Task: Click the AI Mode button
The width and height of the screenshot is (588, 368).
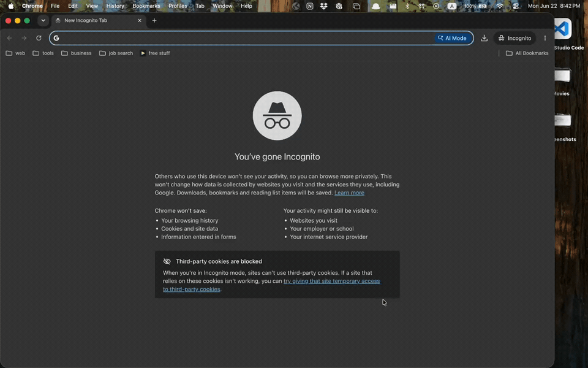Action: pos(452,38)
